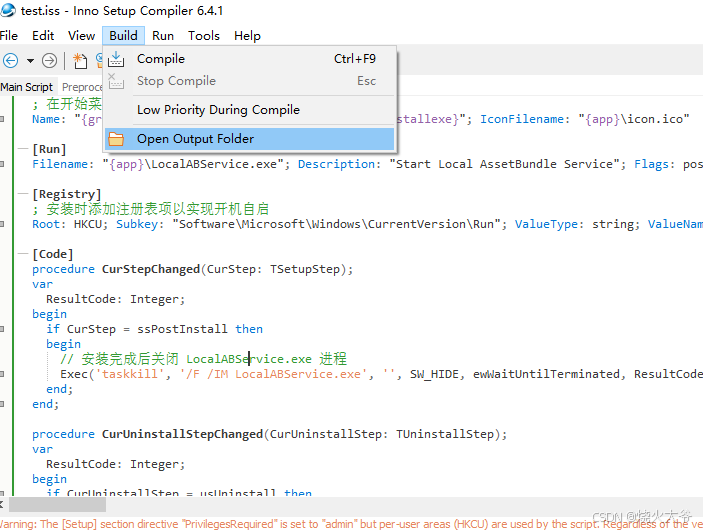
Task: Open the Edit menu
Action: pos(43,36)
